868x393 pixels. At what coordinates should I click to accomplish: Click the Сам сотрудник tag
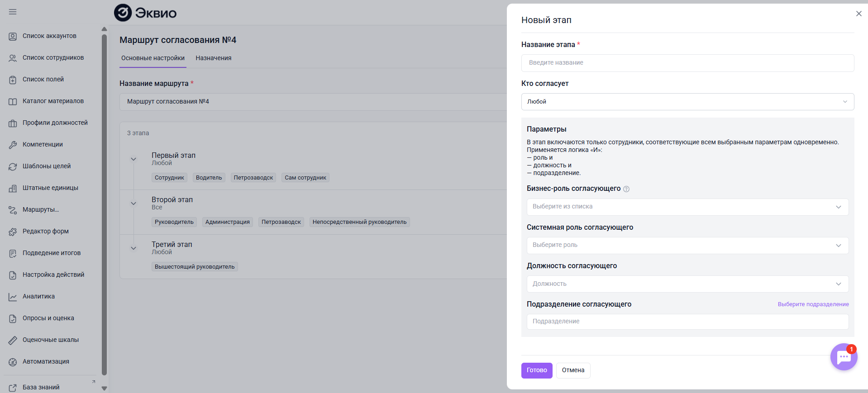[305, 178]
